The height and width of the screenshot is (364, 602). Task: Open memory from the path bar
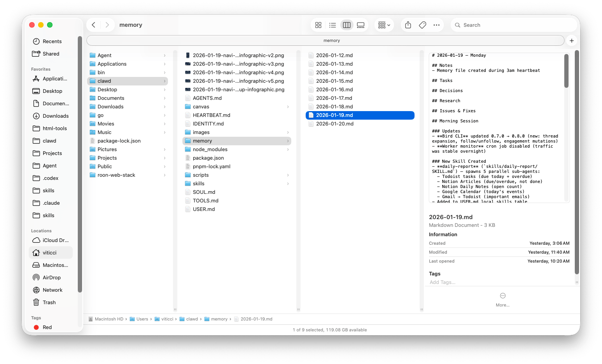219,319
